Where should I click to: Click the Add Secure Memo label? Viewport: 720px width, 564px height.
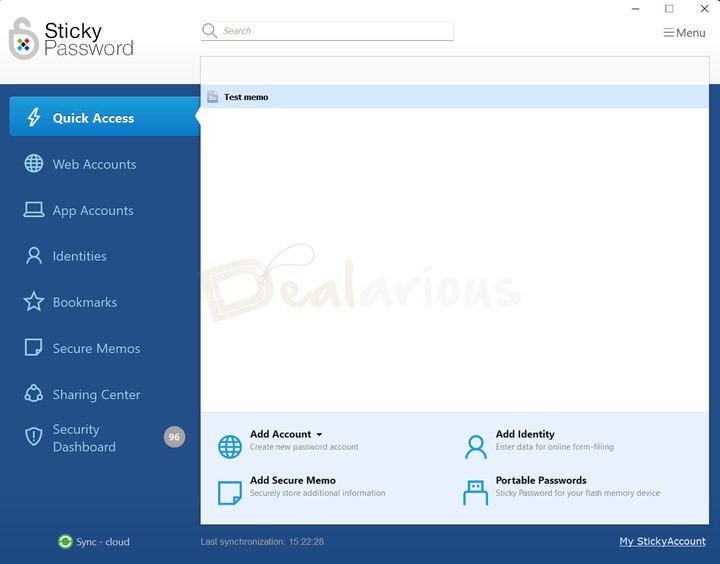click(x=292, y=480)
